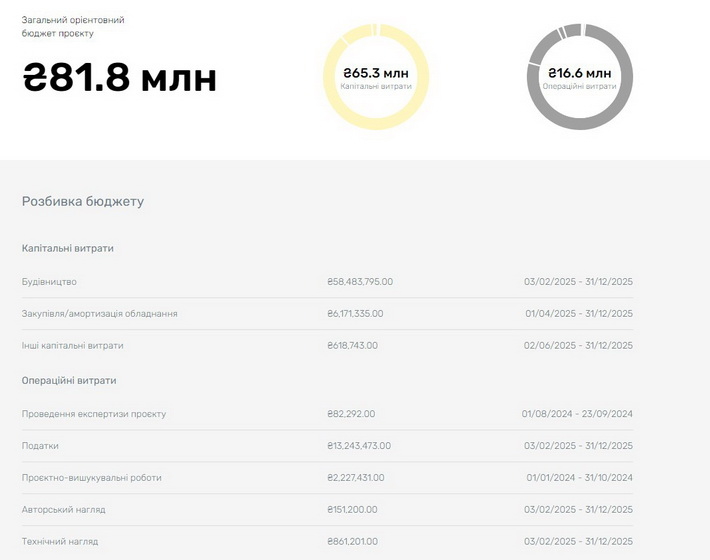The image size is (710, 560).
Task: Click the ₴65.3 млн value inside the yellow chart
Action: pyautogui.click(x=376, y=73)
